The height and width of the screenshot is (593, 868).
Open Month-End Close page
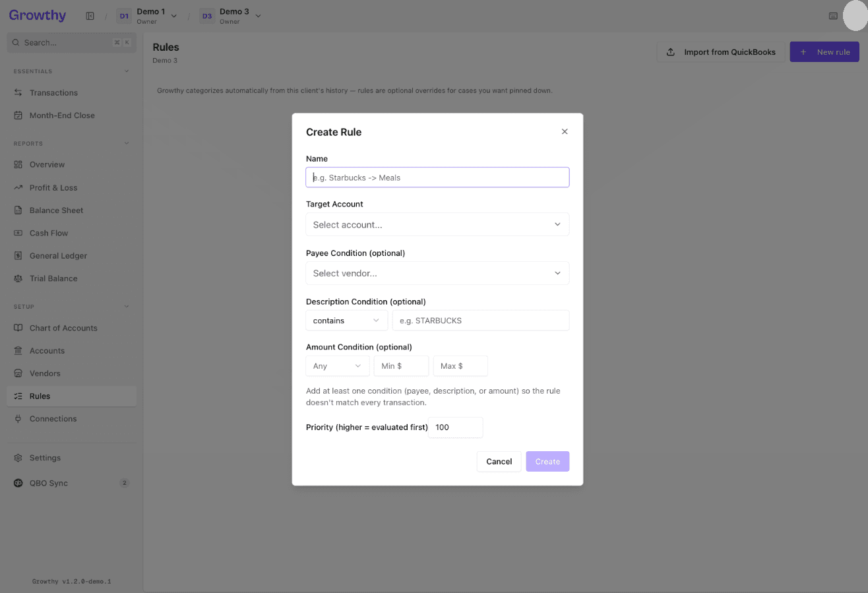click(x=72, y=115)
